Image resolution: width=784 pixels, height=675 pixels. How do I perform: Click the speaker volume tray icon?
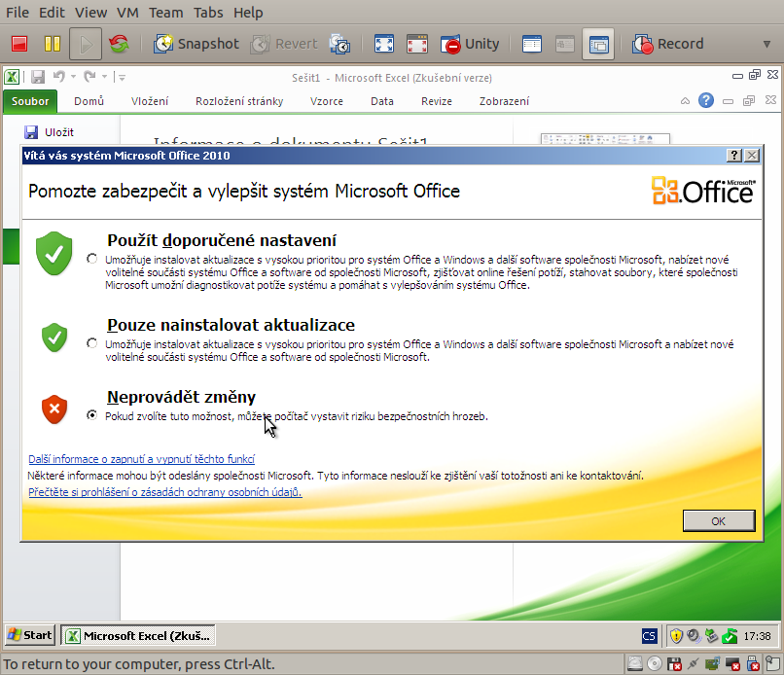point(694,636)
